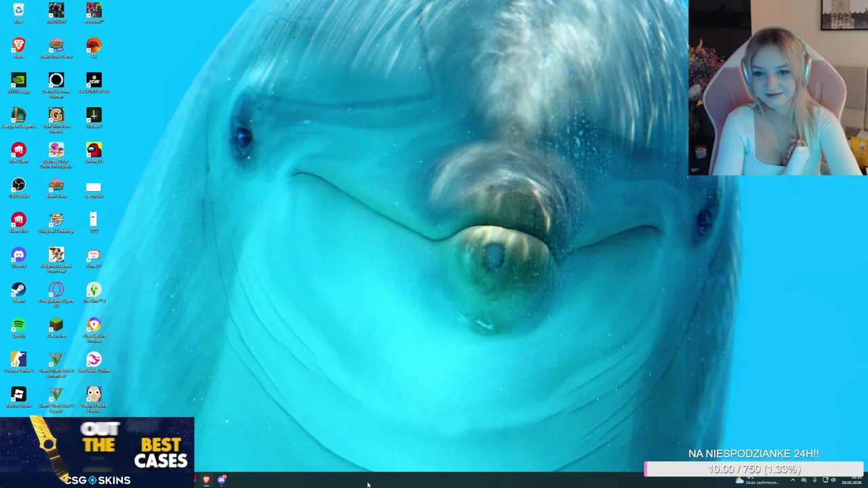Image resolution: width=868 pixels, height=488 pixels.
Task: Open the taskbar clock and date
Action: [x=851, y=481]
